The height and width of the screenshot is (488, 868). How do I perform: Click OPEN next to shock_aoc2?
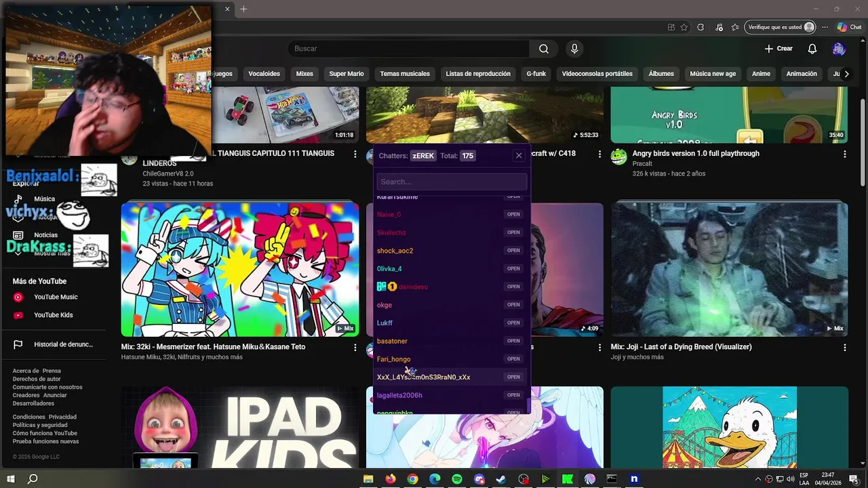tap(513, 250)
